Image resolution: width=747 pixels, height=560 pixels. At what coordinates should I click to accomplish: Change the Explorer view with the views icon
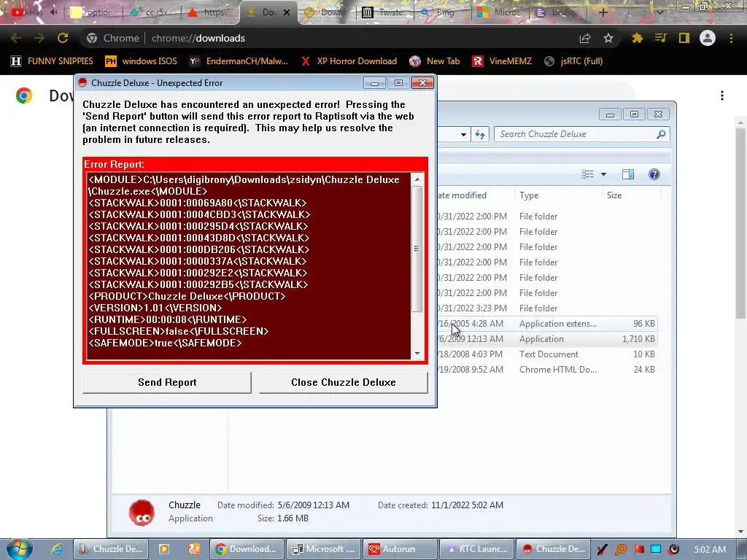tap(588, 174)
